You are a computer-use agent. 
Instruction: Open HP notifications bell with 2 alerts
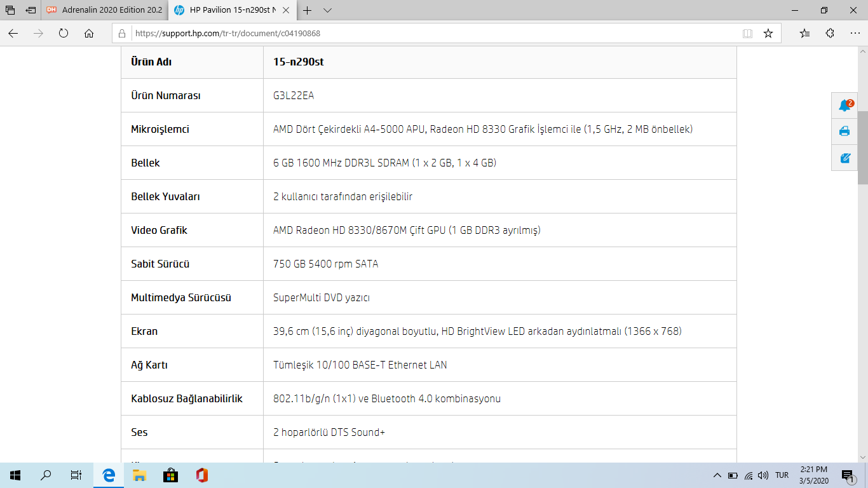click(845, 105)
